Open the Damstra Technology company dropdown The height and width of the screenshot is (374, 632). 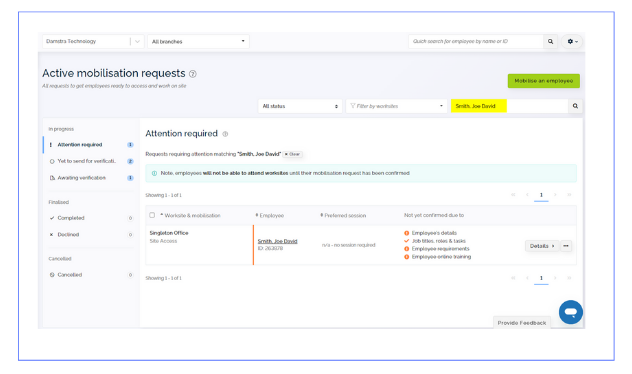[93, 42]
